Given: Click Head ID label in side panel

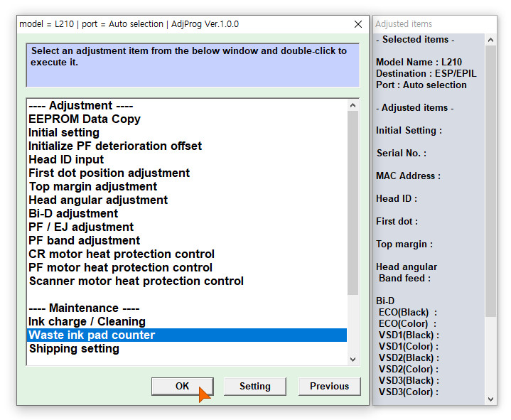Looking at the screenshot, I should coord(397,199).
